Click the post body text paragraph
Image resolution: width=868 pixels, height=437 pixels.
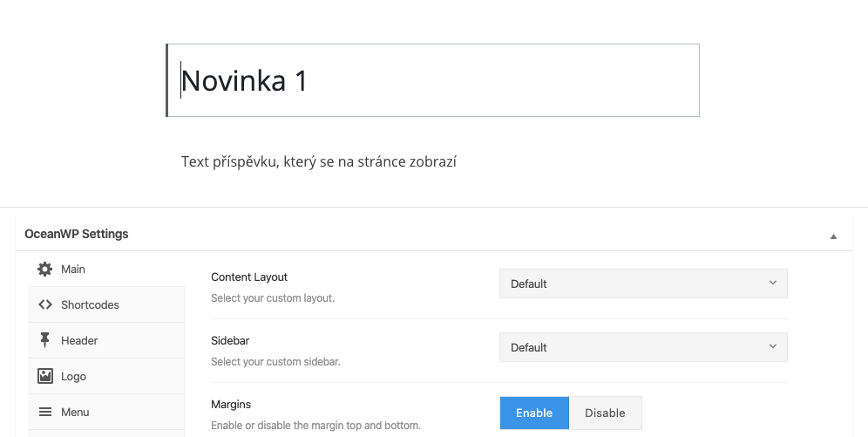319,161
